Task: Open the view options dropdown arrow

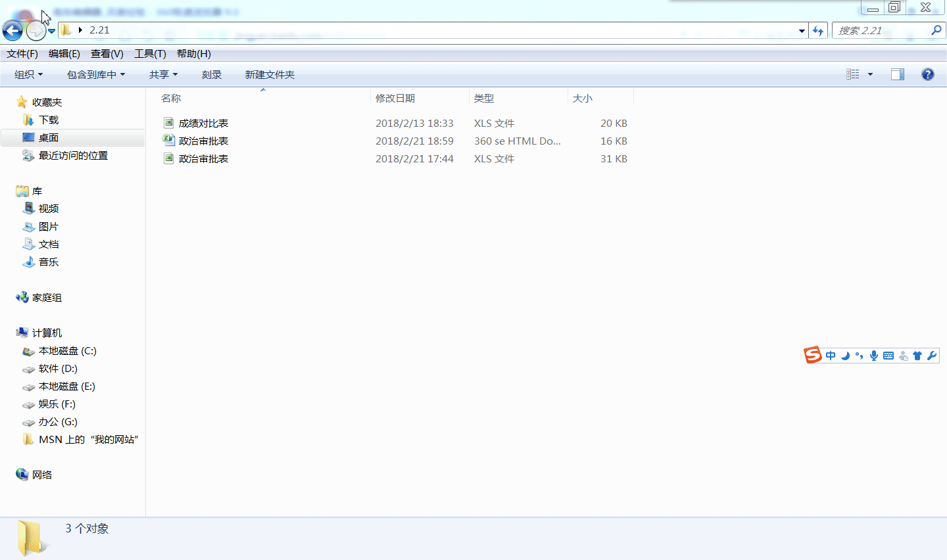Action: (x=870, y=74)
